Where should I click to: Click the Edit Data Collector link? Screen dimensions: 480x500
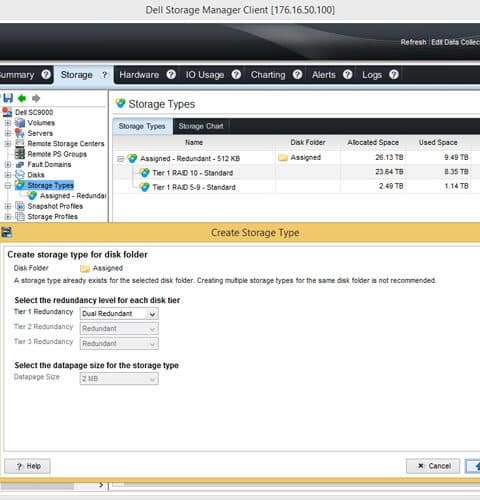455,42
